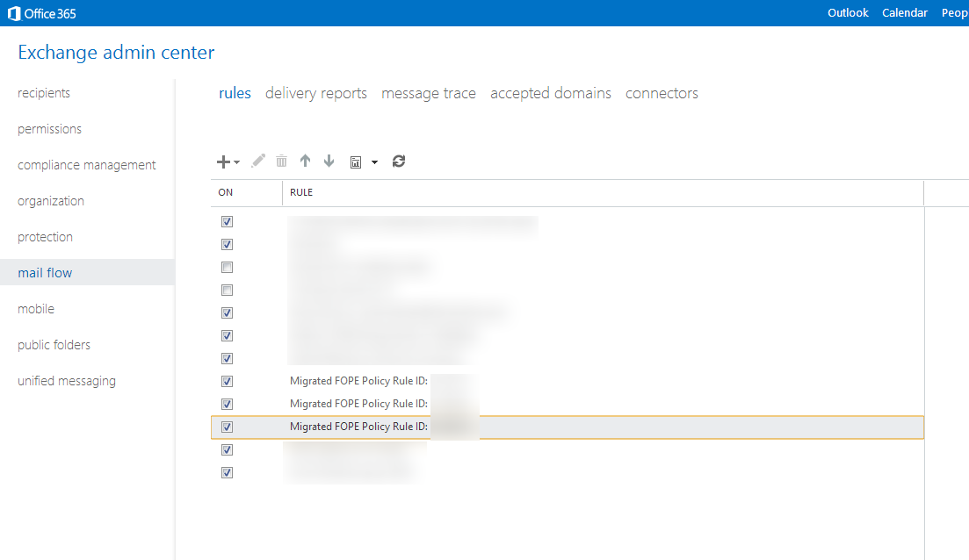Click the Office 365 logo
The height and width of the screenshot is (560, 969).
(41, 13)
